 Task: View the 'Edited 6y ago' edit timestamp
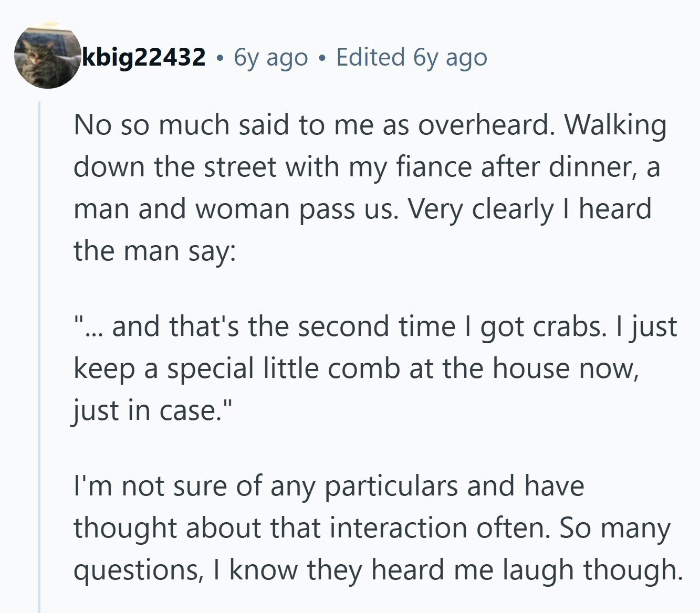click(x=412, y=57)
